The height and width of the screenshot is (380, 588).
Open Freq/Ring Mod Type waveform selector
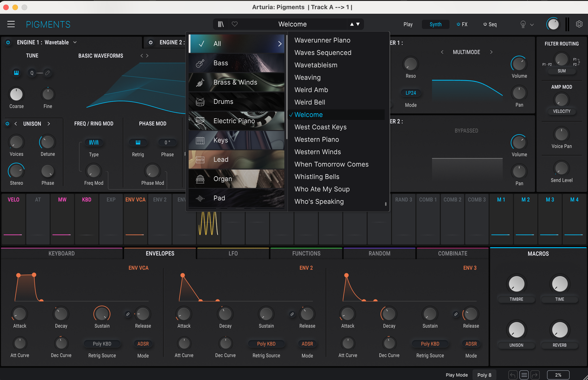click(94, 142)
